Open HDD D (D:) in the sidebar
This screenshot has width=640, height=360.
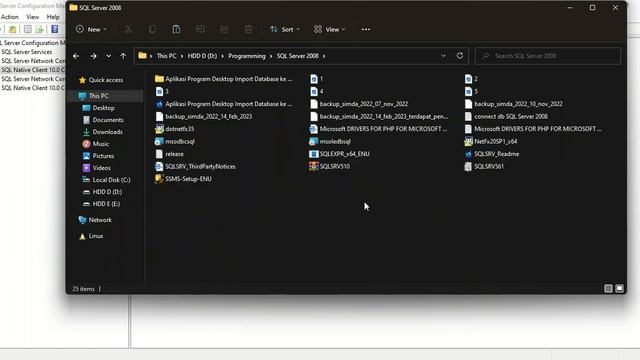(x=107, y=192)
